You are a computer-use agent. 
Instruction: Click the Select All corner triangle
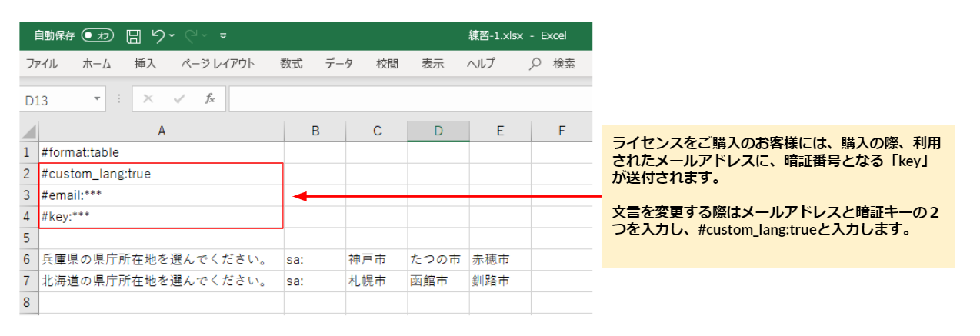[x=29, y=131]
